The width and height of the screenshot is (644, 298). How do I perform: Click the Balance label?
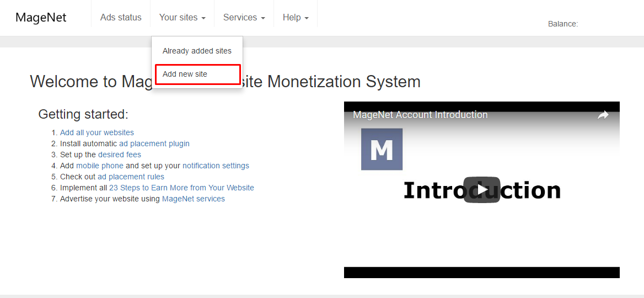pyautogui.click(x=563, y=24)
